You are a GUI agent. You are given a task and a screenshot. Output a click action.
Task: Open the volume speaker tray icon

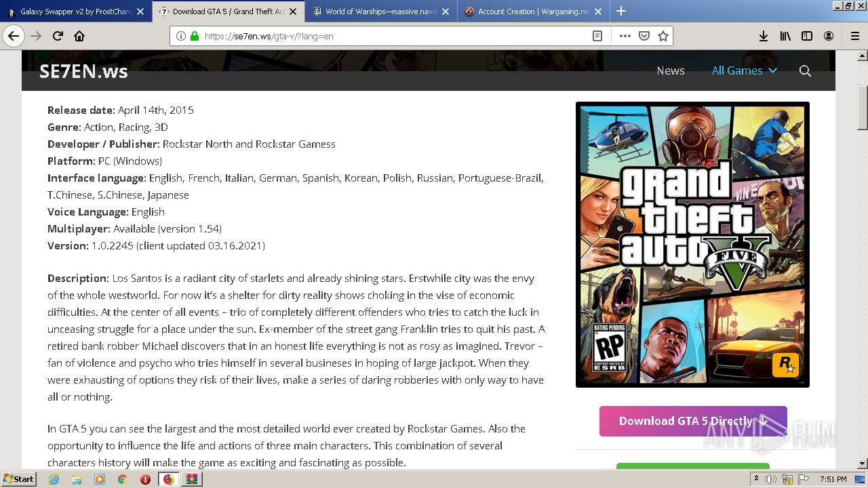771,479
